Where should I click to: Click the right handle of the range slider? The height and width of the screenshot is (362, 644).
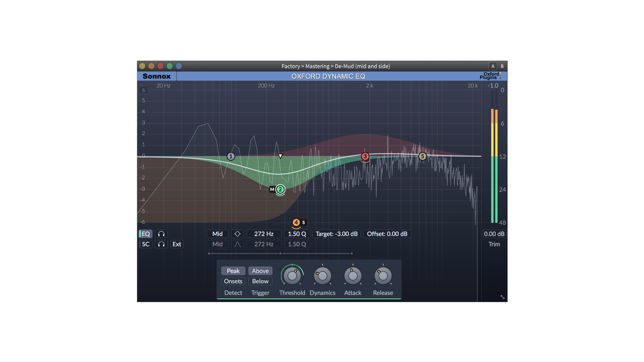351,253
